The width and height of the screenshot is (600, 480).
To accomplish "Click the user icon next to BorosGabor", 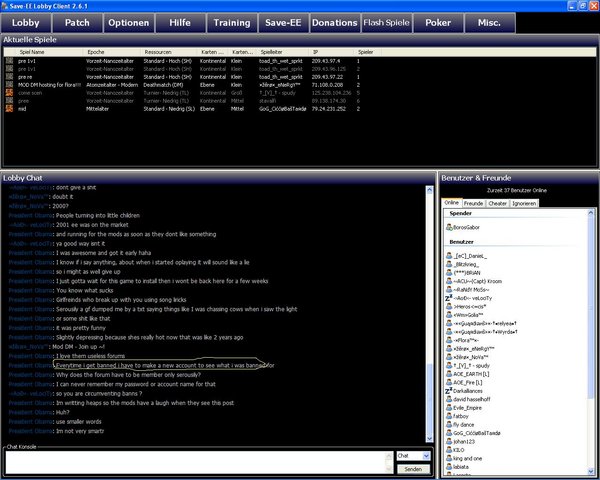I will (x=447, y=228).
